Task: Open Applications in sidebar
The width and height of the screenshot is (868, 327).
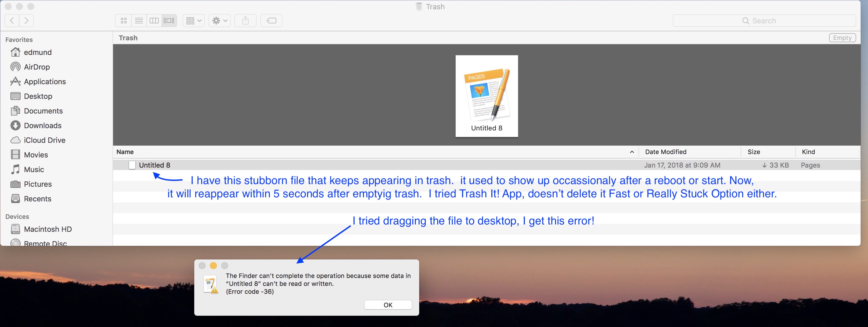Action: (x=38, y=81)
